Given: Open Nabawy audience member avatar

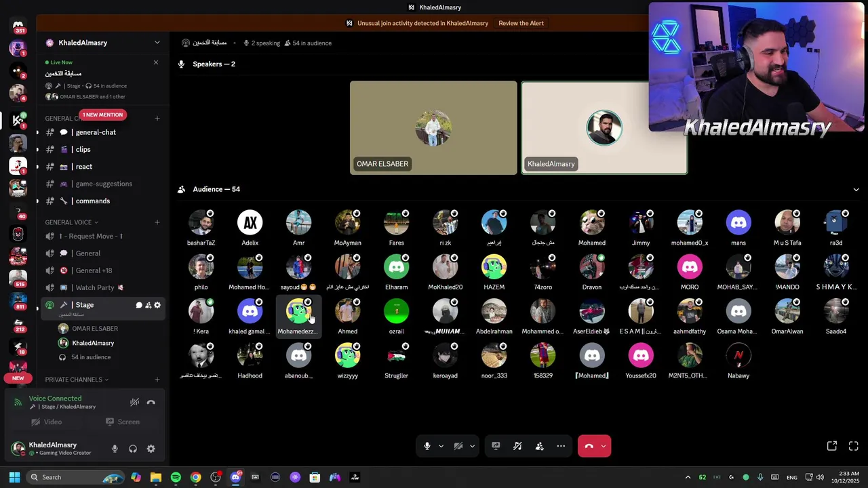Looking at the screenshot, I should click(x=738, y=355).
